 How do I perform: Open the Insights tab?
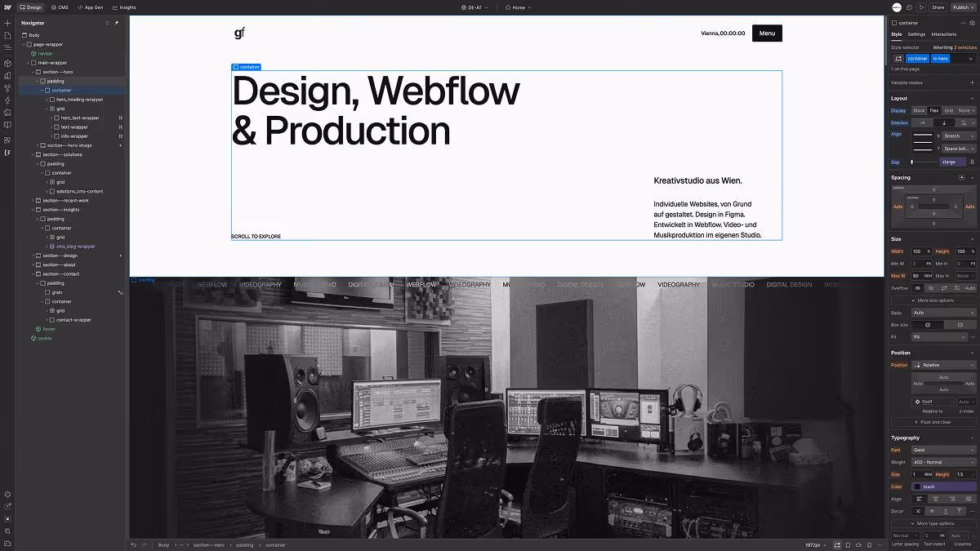coord(125,7)
